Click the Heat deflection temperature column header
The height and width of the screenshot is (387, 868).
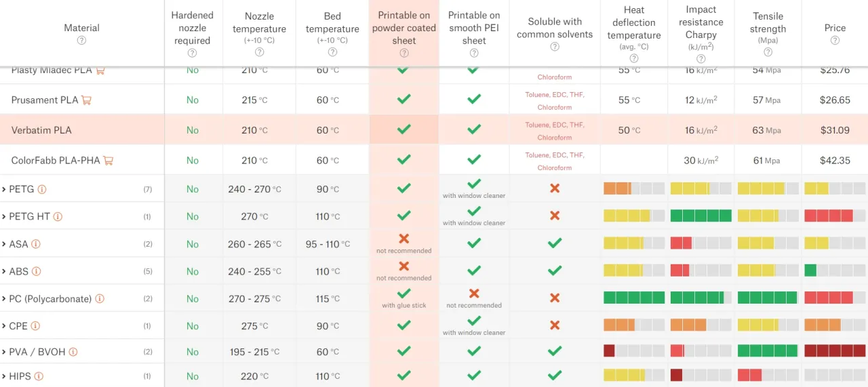(633, 22)
